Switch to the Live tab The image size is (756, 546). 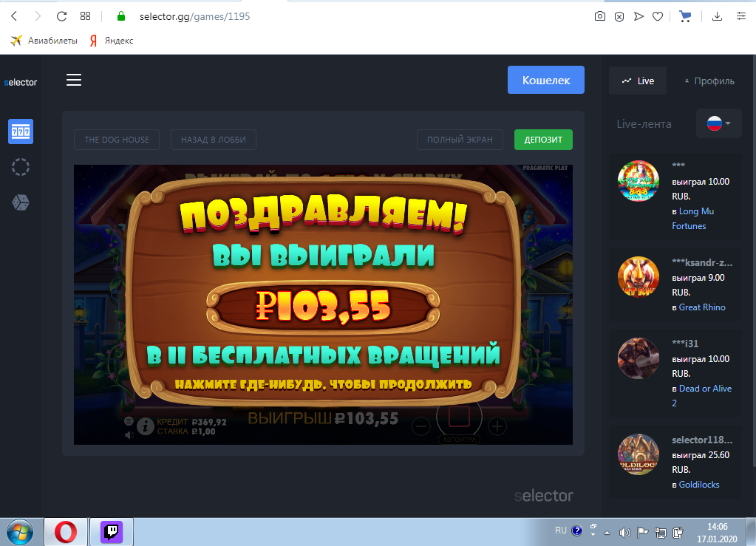click(x=638, y=81)
